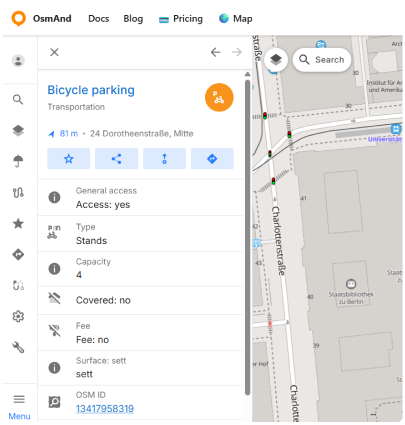Screen dimensions: 405x425
Task: Go back using the left arrow
Action: point(216,52)
